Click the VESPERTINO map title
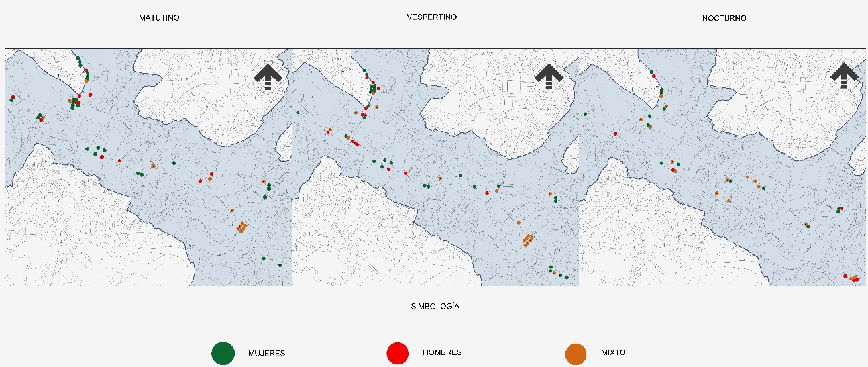 pos(431,17)
